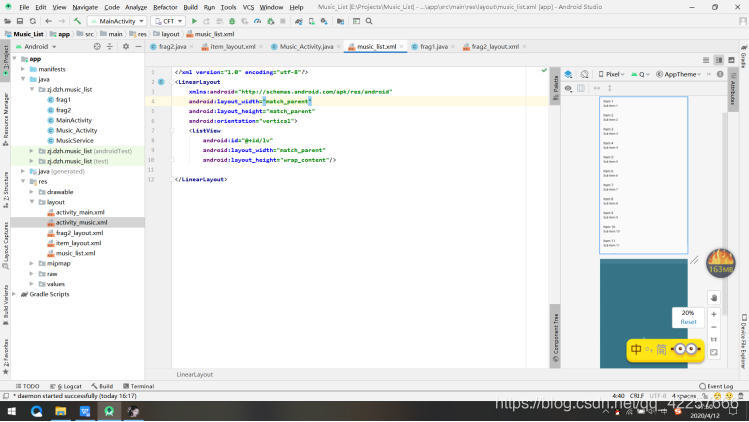Toggle the Palette side panel
Image resolution: width=749 pixels, height=422 pixels.
556,88
